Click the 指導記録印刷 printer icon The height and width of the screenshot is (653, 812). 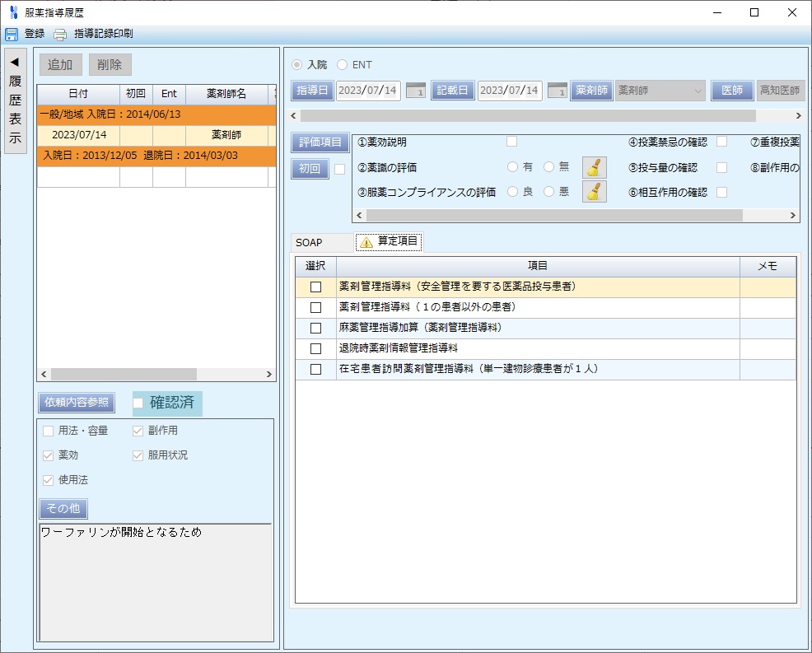click(60, 35)
